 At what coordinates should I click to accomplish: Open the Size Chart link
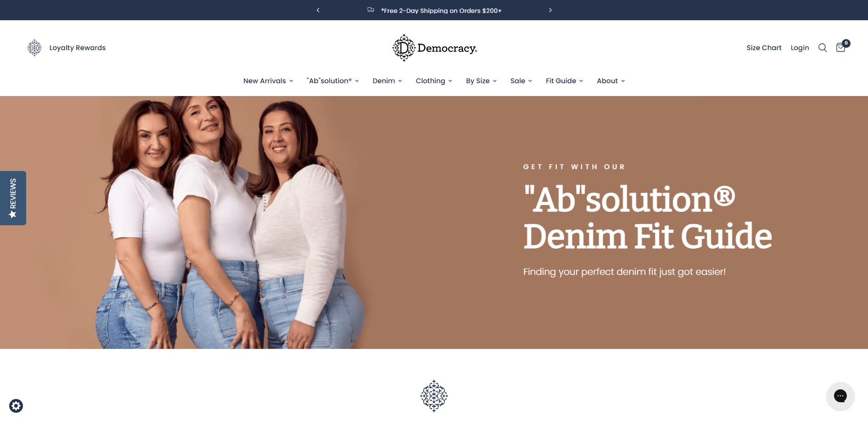click(x=764, y=48)
